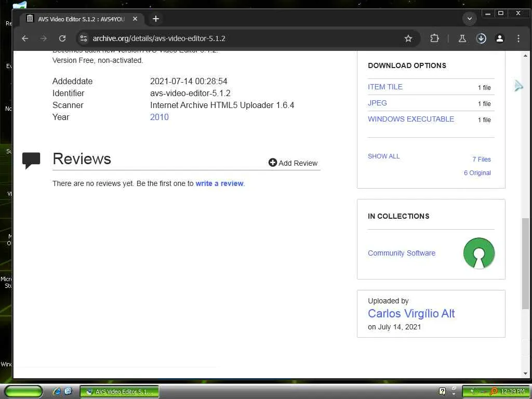Click the DOWNLOAD OPTIONS heading
This screenshot has width=532, height=399.
(x=407, y=65)
